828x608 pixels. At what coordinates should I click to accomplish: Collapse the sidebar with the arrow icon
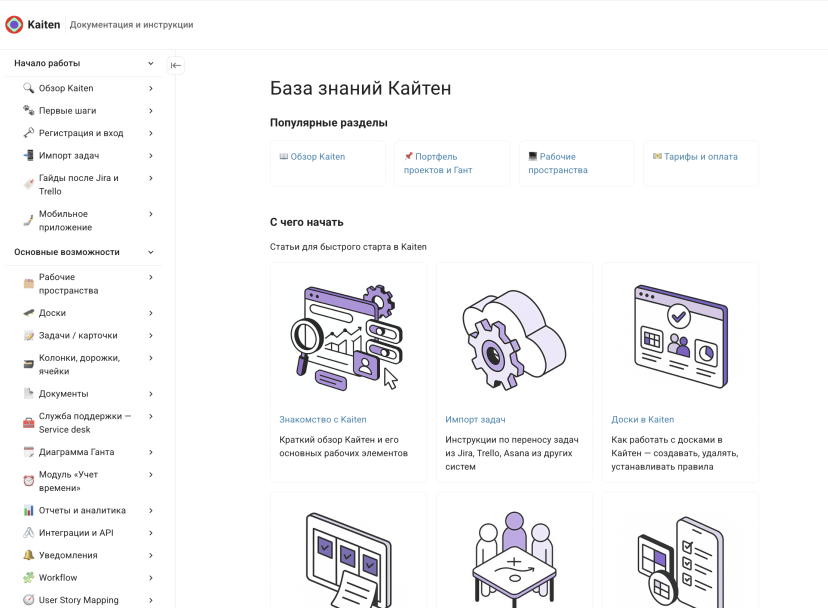coord(176,66)
